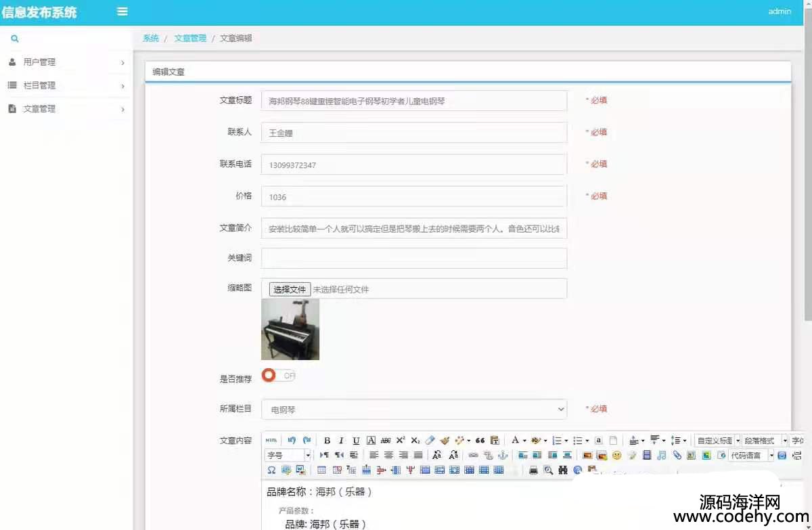Apply italic formatting in editor toolbar

tap(341, 441)
